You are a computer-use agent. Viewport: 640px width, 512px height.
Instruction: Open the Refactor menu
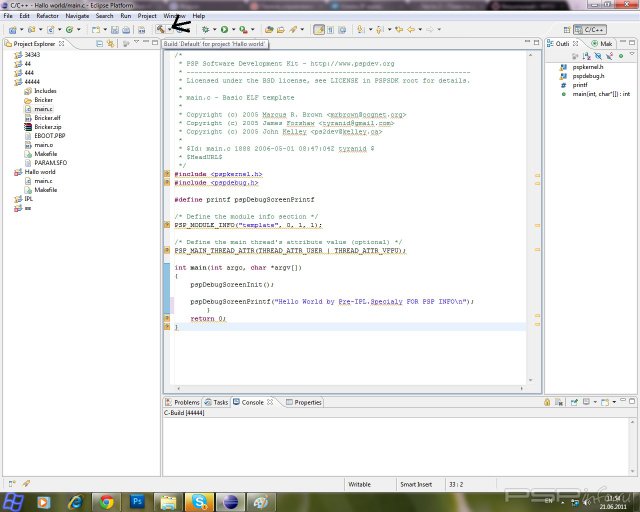47,16
